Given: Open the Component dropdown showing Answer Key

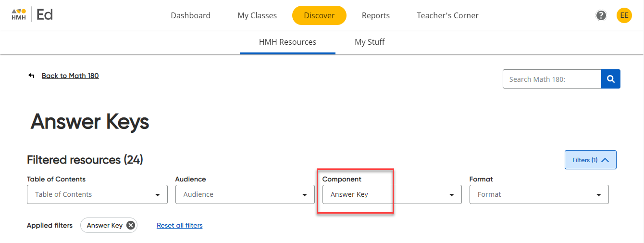Looking at the screenshot, I should [x=392, y=194].
